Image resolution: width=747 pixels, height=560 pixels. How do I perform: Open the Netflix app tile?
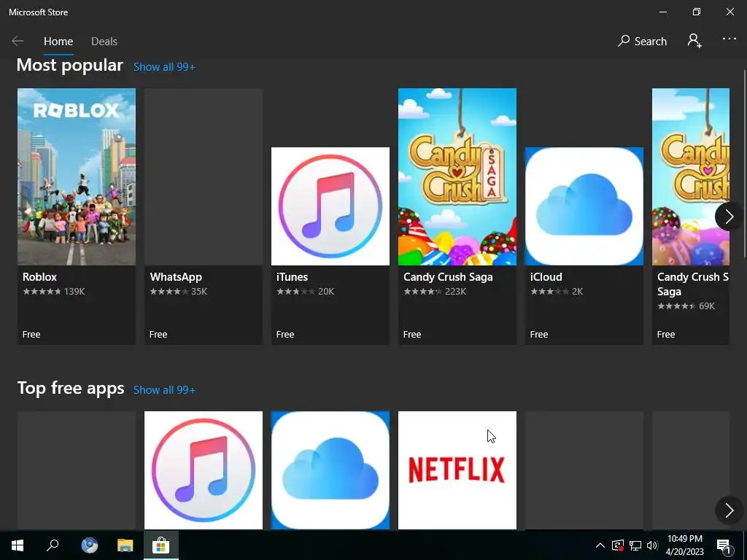coord(457,470)
